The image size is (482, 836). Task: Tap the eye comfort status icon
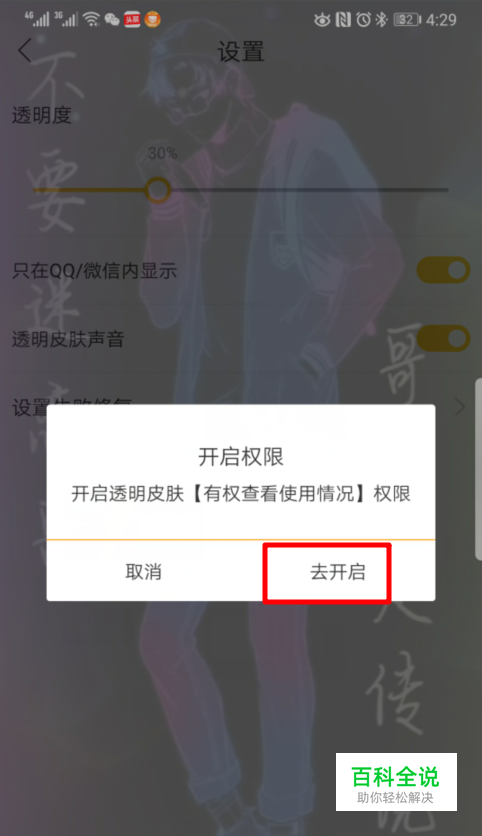[x=322, y=20]
